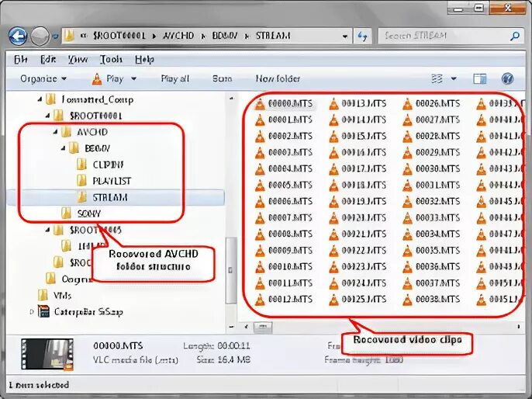Click the VLC icon of 00025.MTS
This screenshot has height=399, width=532.
(x=333, y=299)
